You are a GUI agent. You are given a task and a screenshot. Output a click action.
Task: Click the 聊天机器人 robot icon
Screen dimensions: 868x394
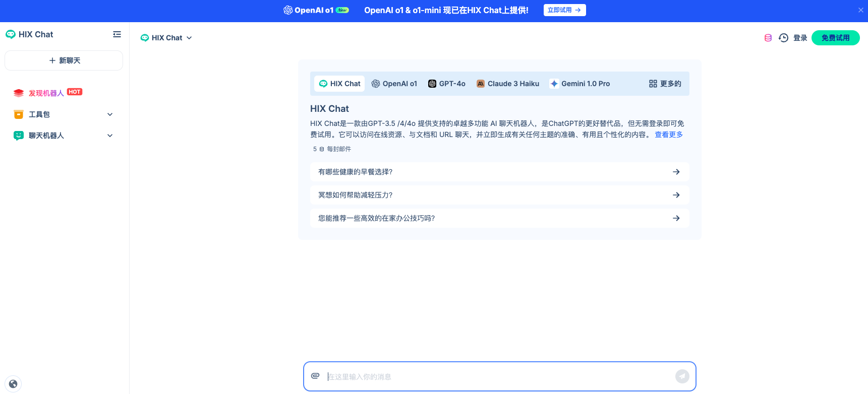[19, 136]
